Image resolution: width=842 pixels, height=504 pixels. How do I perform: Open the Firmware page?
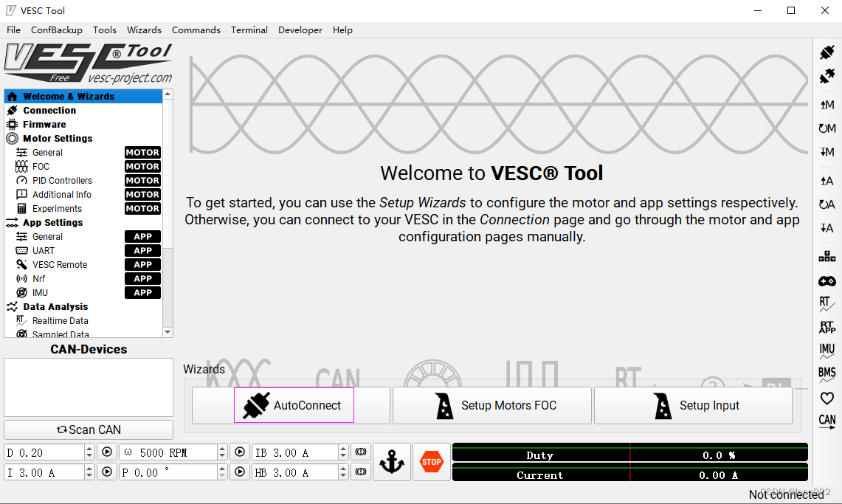pyautogui.click(x=83, y=124)
